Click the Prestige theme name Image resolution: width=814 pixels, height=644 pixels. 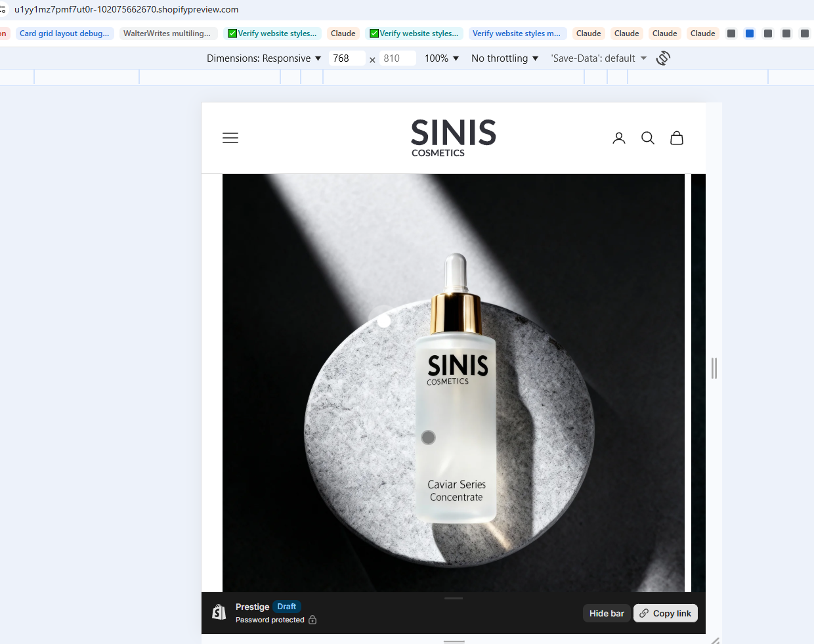coord(253,607)
